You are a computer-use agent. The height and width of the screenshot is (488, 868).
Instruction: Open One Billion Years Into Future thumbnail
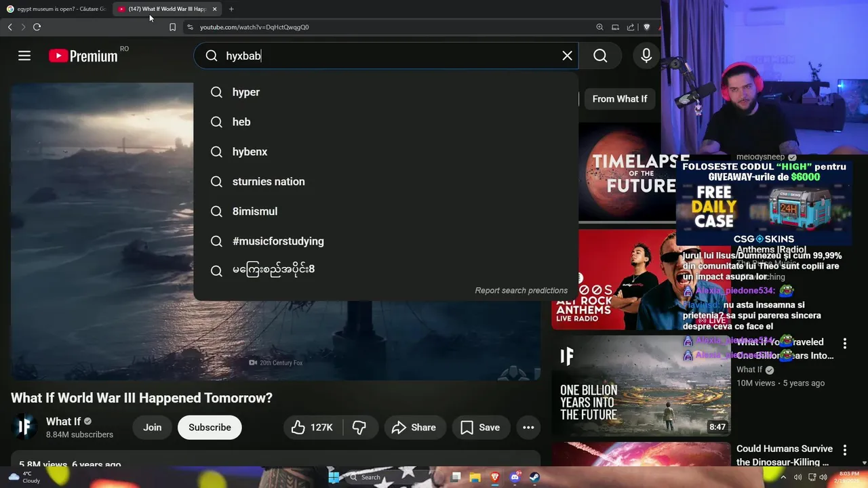pos(641,386)
